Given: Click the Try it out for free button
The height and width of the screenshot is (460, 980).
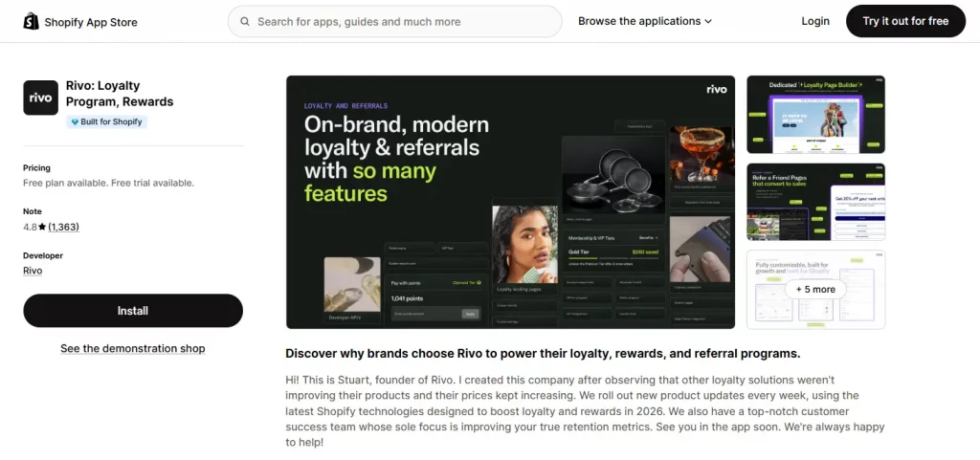Looking at the screenshot, I should coord(905,21).
